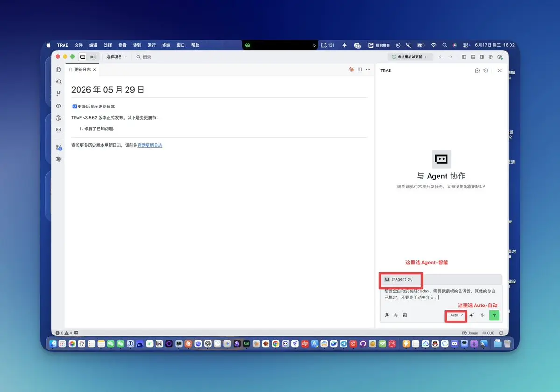Click the 2026 年 05 月 29 日 heading
Image resolution: width=560 pixels, height=392 pixels.
108,90
